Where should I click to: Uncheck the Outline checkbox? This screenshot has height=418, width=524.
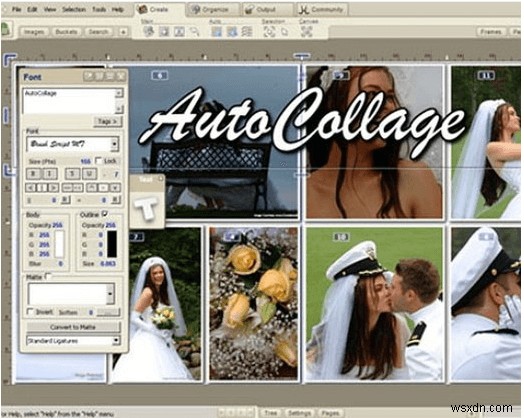pyautogui.click(x=105, y=214)
